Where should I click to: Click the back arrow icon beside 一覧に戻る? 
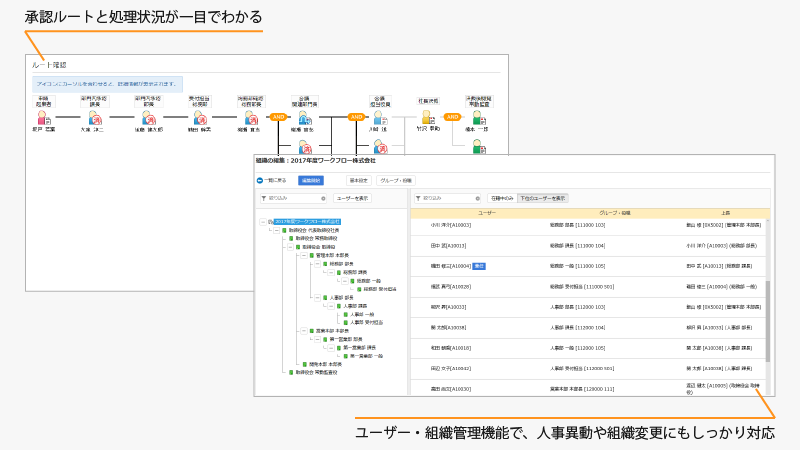pos(260,180)
